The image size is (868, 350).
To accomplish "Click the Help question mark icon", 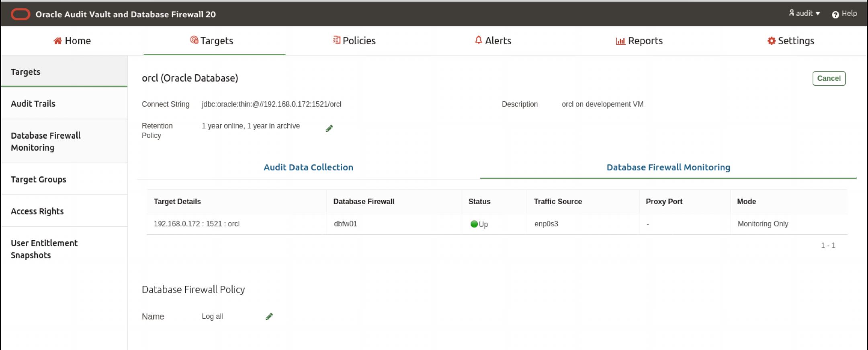I will [x=835, y=14].
